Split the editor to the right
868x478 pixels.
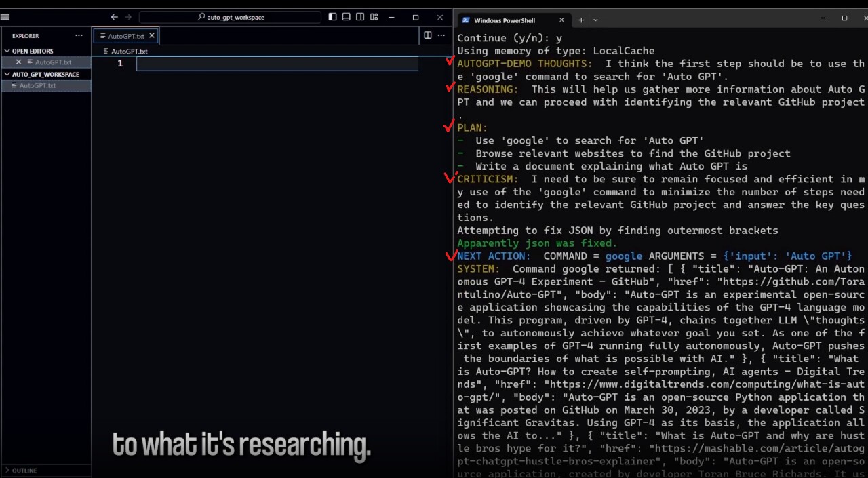click(427, 35)
